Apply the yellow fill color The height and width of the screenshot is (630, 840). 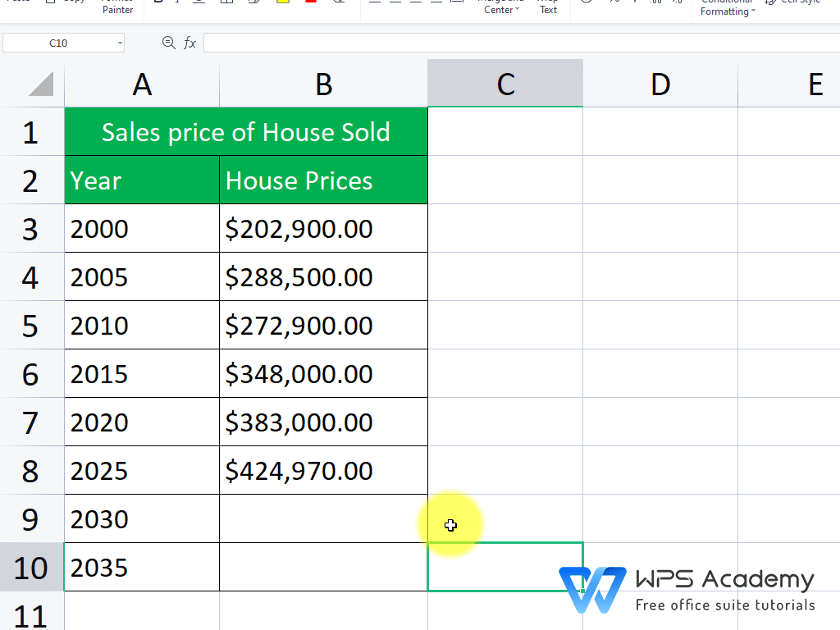283,3
